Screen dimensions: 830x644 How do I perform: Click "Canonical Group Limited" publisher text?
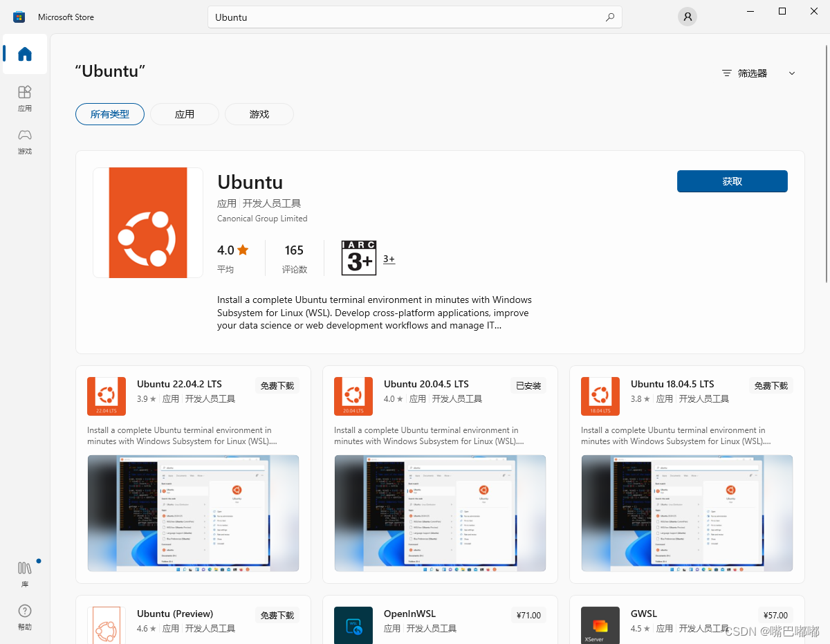pos(262,219)
